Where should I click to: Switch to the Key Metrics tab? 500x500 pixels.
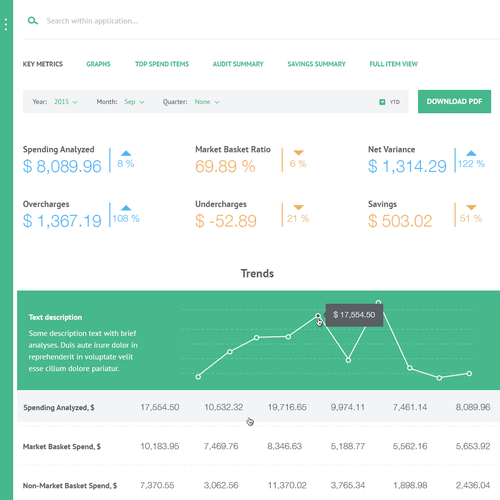pos(43,64)
